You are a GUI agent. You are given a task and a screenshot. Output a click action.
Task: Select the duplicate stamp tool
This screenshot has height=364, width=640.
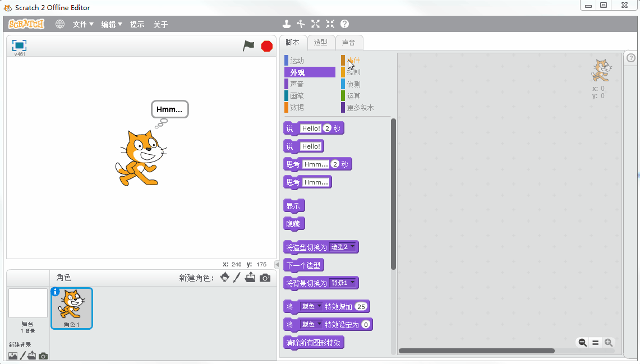[x=287, y=24]
